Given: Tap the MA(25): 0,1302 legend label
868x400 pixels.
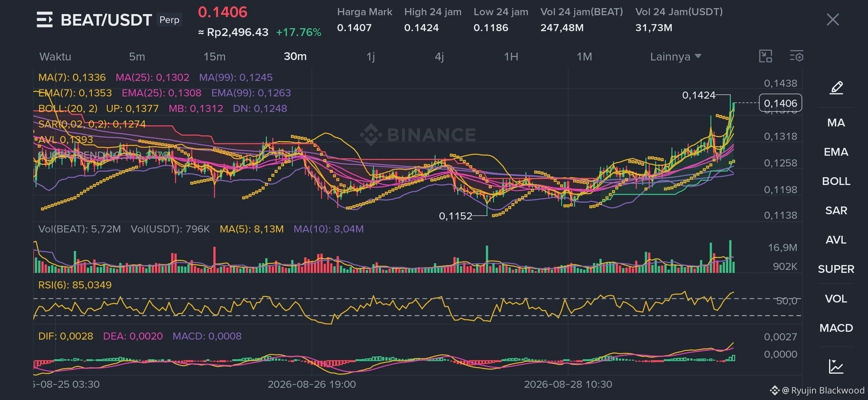Looking at the screenshot, I should tap(152, 77).
